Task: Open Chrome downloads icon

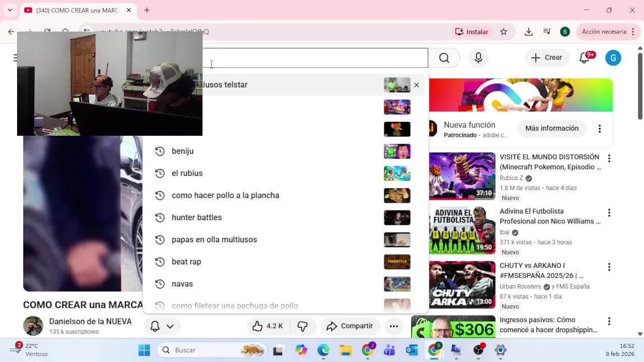Action: (529, 32)
